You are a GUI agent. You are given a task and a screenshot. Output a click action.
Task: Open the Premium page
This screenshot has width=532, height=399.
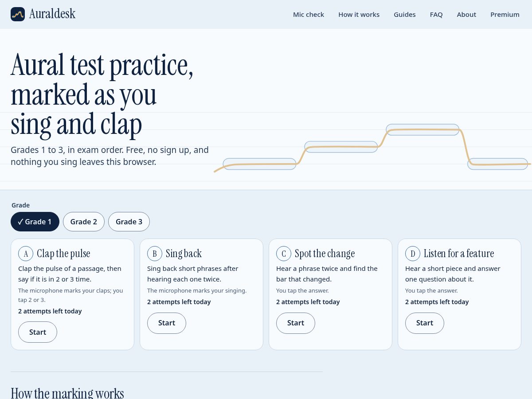[x=505, y=15]
